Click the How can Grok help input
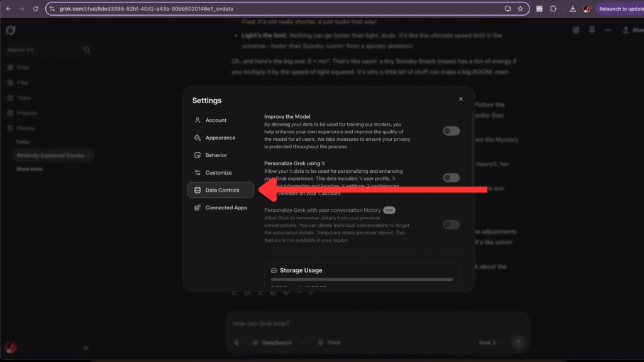Screen dimensions: 644x362 pos(377,324)
